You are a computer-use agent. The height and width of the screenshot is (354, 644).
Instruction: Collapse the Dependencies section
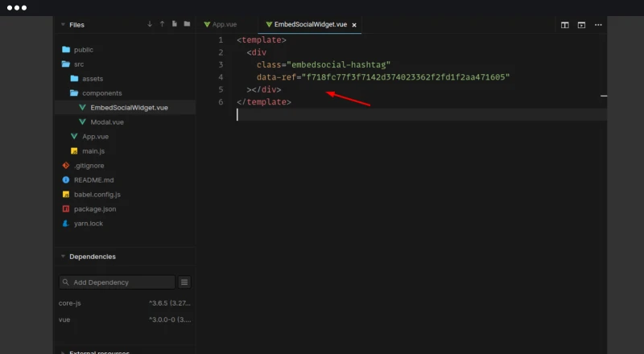coord(63,257)
